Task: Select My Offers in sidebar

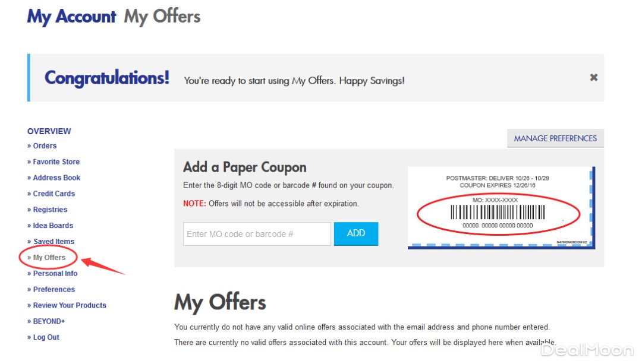Action: coord(49,258)
